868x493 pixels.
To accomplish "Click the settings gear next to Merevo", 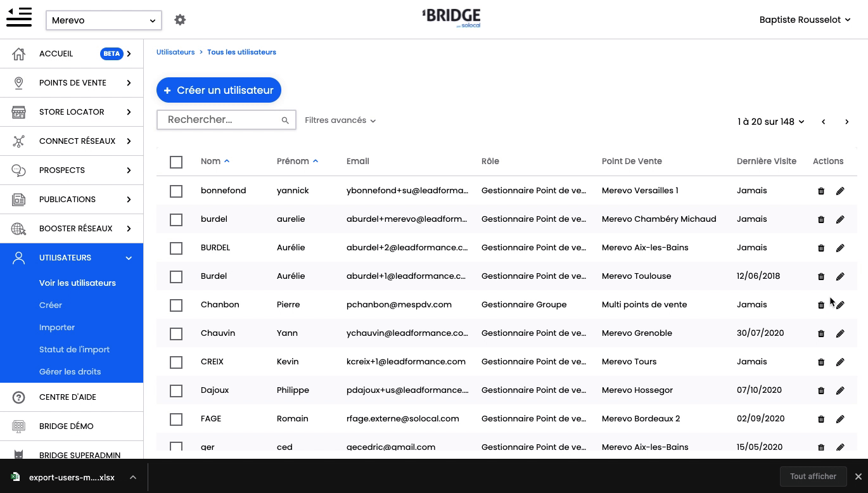I will tap(180, 20).
